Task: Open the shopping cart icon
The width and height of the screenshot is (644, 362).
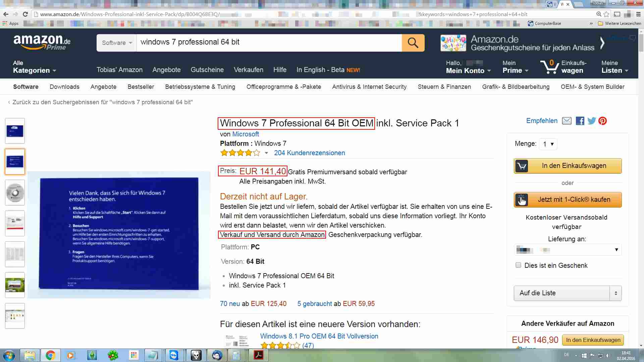Action: (x=549, y=67)
